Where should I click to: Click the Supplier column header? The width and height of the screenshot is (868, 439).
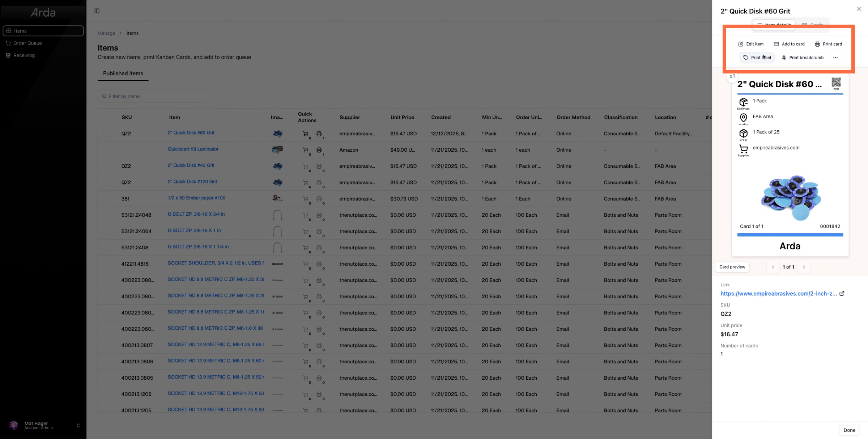[x=350, y=117]
